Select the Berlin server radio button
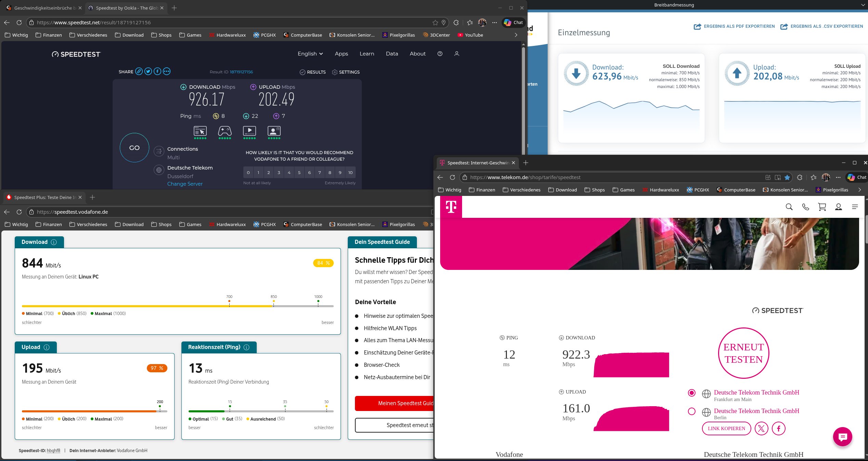The height and width of the screenshot is (461, 868). click(692, 411)
